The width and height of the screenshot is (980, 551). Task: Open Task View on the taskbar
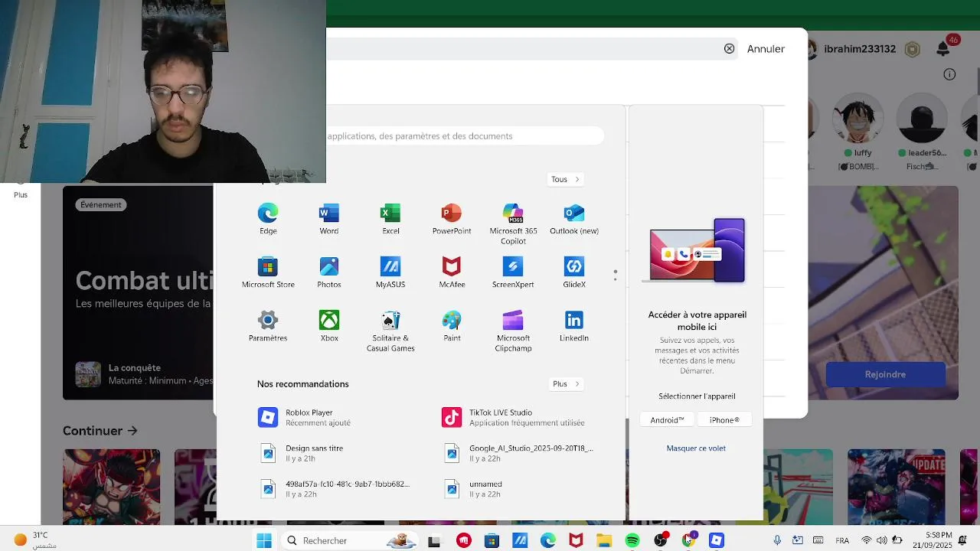click(434, 540)
